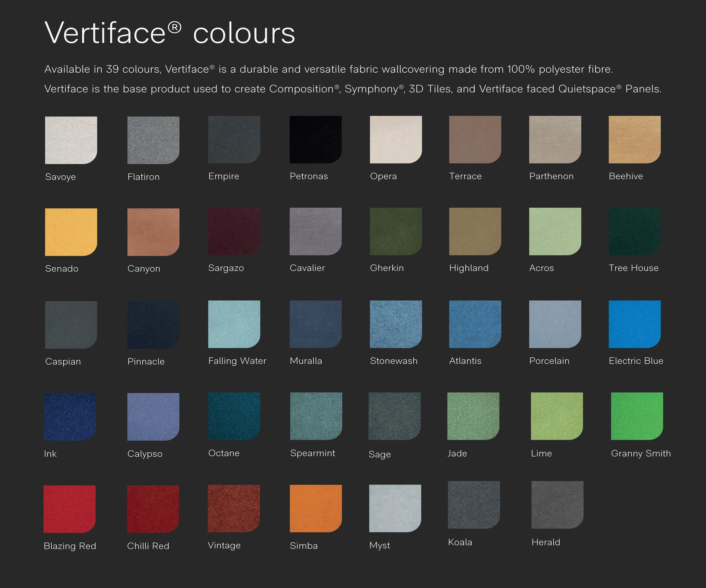This screenshot has height=588, width=706.
Task: Click the "Stonewash" label text
Action: click(x=394, y=361)
